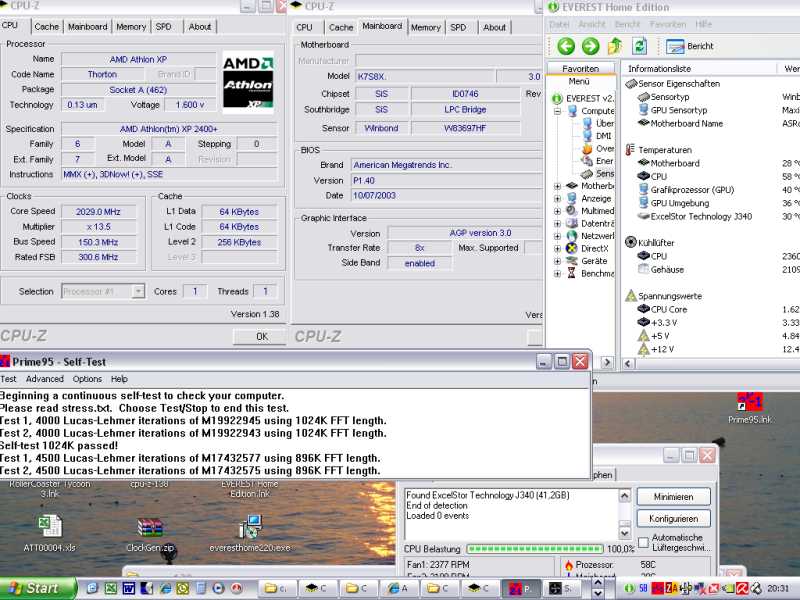Expand the Motherboard tree node
800x600 pixels.
pos(557,186)
